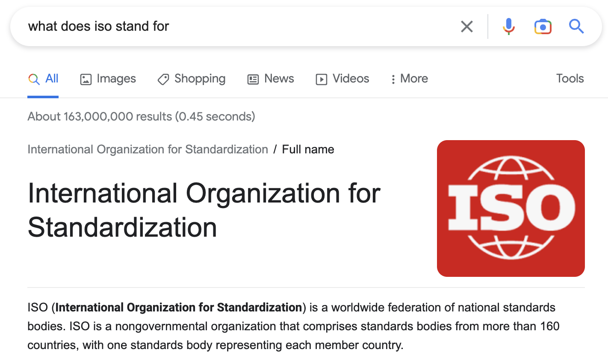The image size is (608, 364).
Task: Switch to the Images tab
Action: [108, 79]
